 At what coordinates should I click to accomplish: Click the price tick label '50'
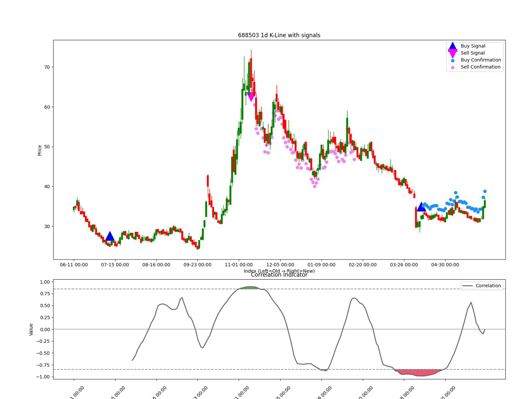pyautogui.click(x=47, y=147)
